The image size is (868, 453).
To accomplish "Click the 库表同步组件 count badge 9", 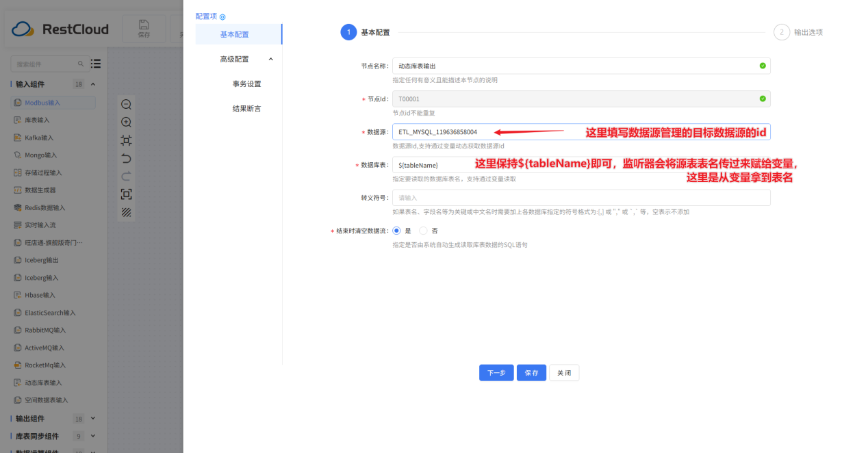I will [79, 436].
